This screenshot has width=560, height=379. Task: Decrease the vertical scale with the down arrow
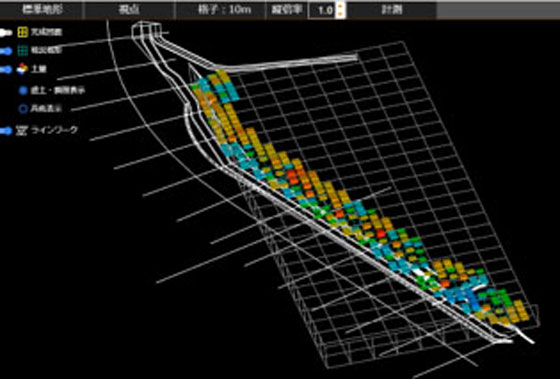coord(340,14)
